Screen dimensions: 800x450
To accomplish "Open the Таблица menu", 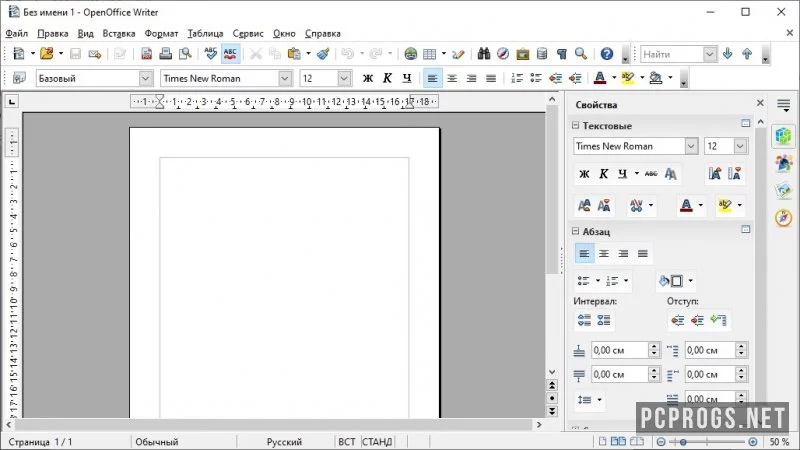I will click(205, 34).
